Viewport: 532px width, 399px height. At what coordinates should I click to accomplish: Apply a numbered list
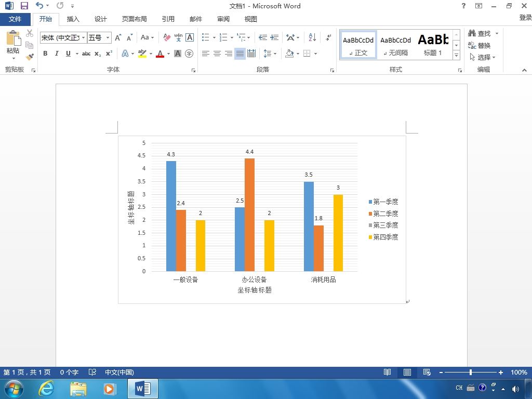pyautogui.click(x=223, y=37)
